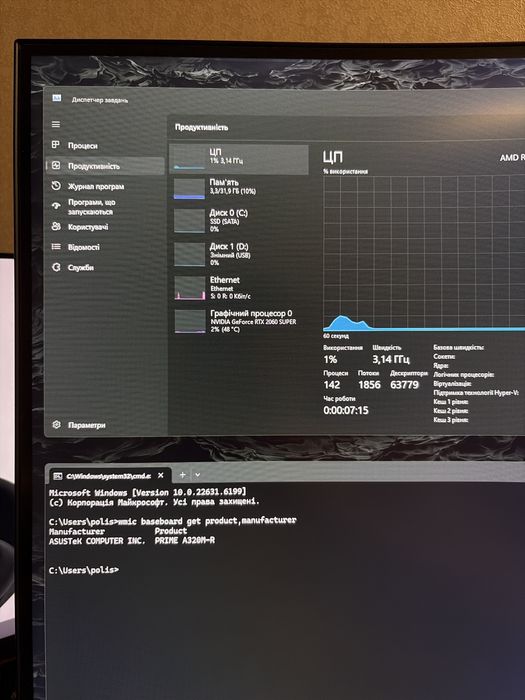The width and height of the screenshot is (525, 700).
Task: Click NVIDIA GeForce RTX 2060 SUPER label
Action: tap(253, 321)
